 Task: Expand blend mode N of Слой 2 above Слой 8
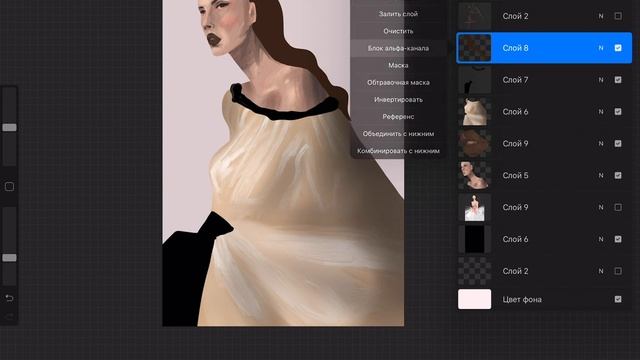601,16
